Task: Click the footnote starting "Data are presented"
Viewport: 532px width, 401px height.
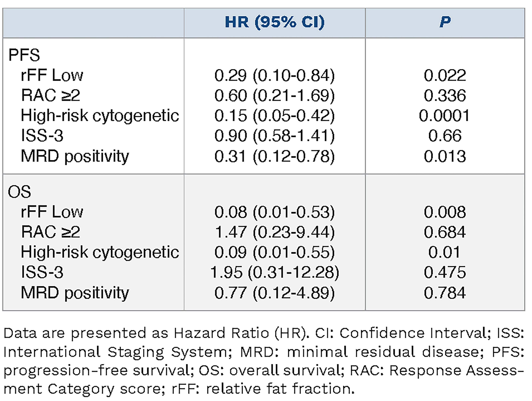Action: point(264,361)
